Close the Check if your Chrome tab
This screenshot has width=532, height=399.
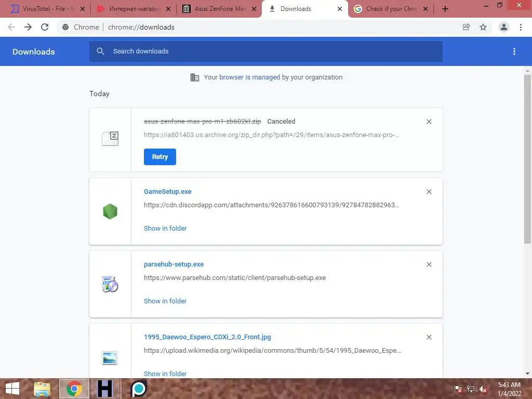coord(425,9)
